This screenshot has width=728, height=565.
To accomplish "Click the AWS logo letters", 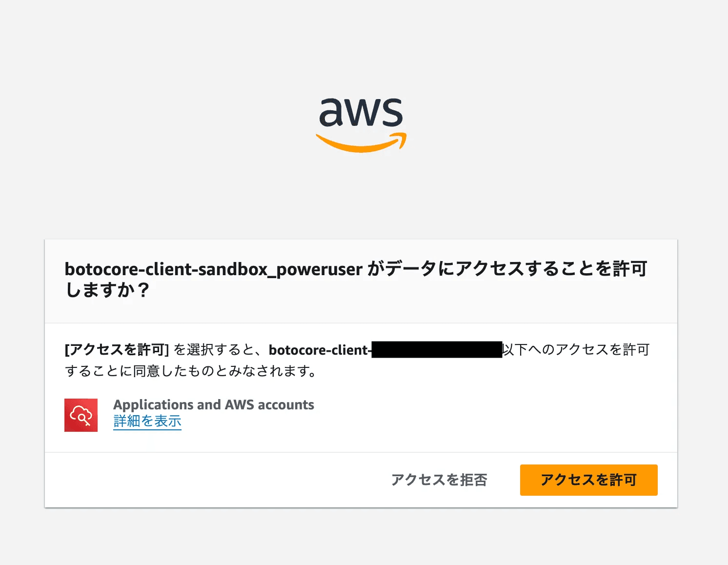I will [361, 112].
